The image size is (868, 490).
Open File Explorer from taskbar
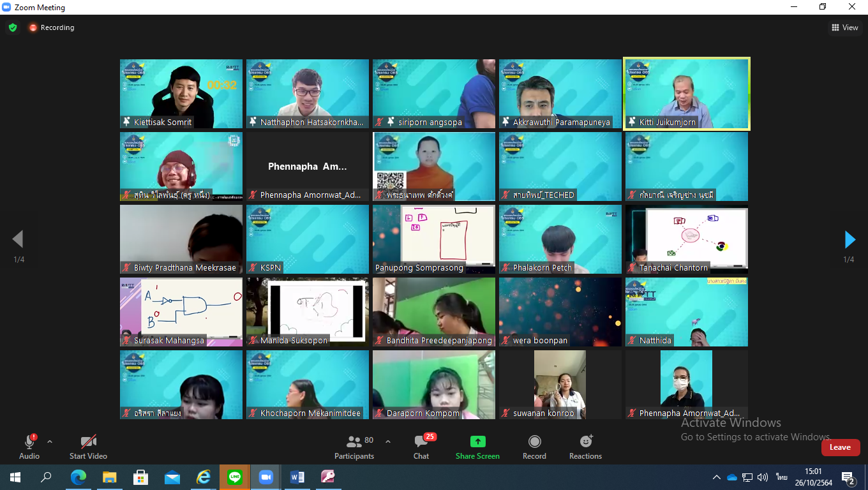pos(110,477)
